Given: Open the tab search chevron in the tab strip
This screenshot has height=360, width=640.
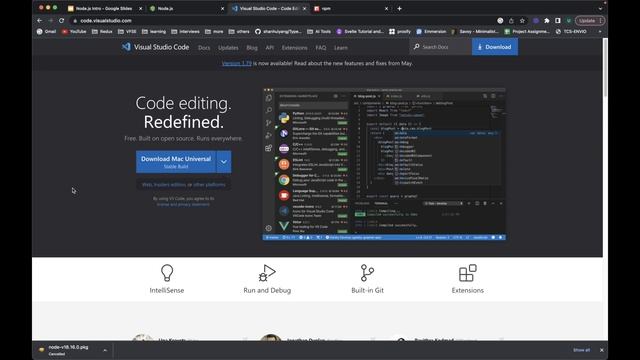Looking at the screenshot, I should coord(600,9).
